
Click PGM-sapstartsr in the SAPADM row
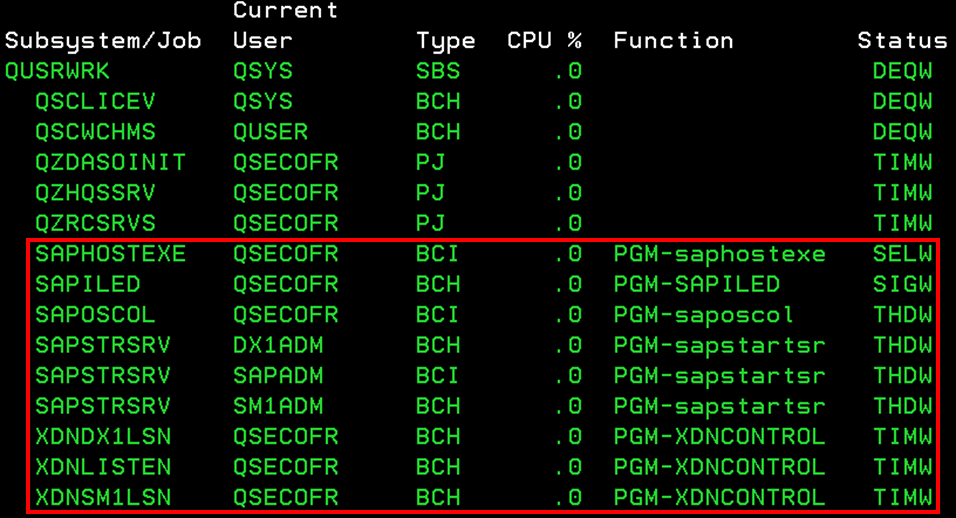719,376
